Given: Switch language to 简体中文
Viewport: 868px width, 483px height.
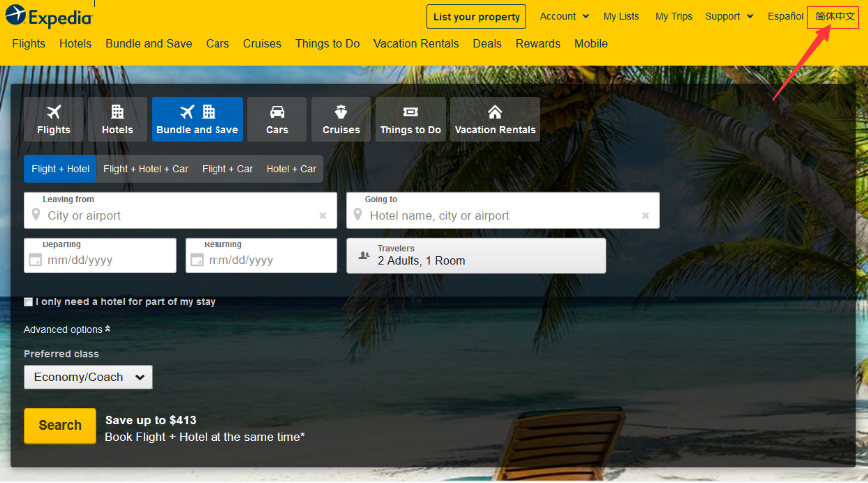Looking at the screenshot, I should coord(835,17).
